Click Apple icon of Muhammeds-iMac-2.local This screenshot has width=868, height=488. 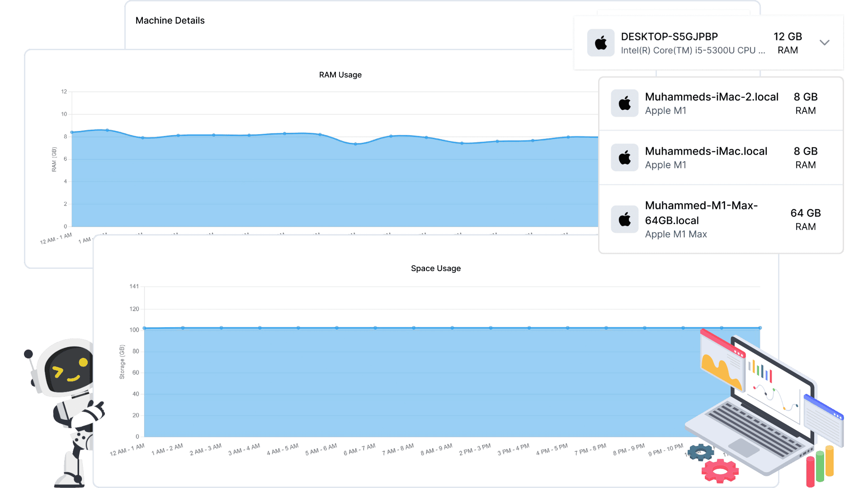625,103
